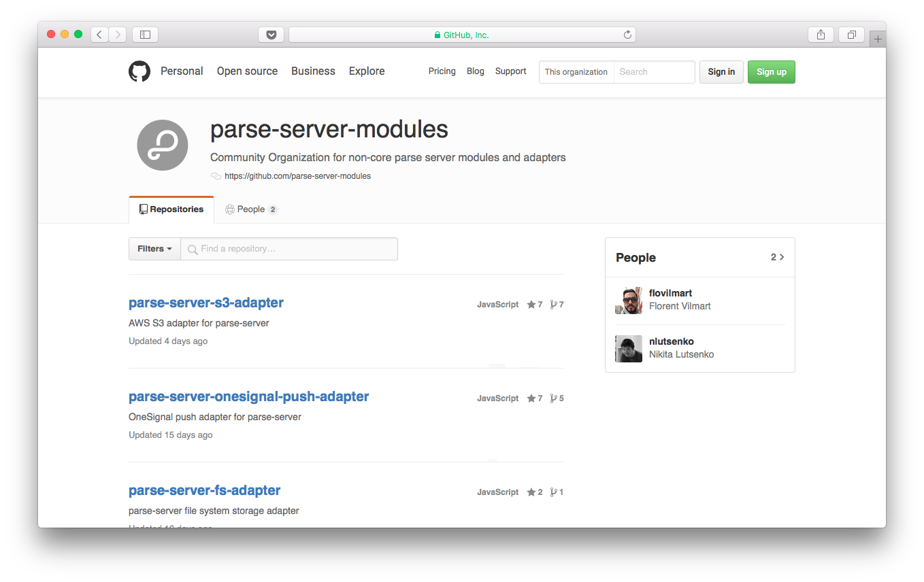Image resolution: width=924 pixels, height=582 pixels.
Task: Click 'AWS S3 adapter for parse-server' description
Action: (199, 323)
